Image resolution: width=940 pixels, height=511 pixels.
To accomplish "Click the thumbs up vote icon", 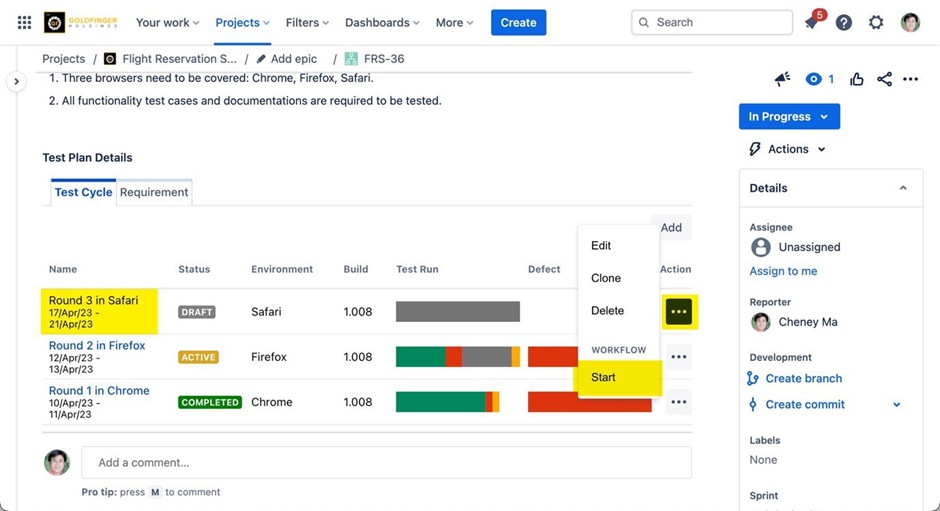I will tap(857, 79).
